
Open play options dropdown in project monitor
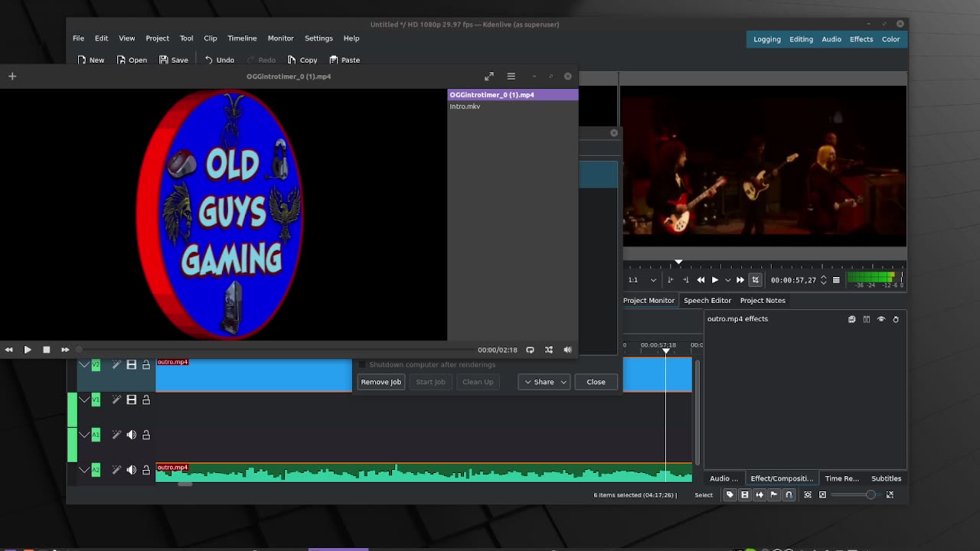point(727,280)
